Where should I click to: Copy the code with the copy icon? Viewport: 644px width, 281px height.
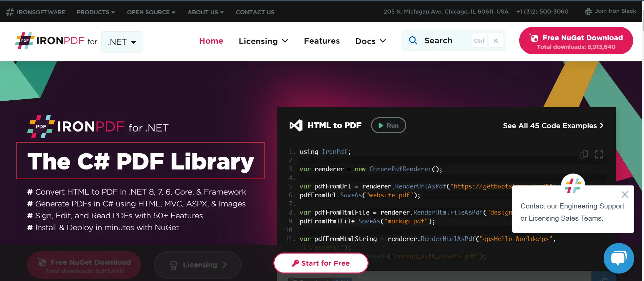[x=584, y=154]
